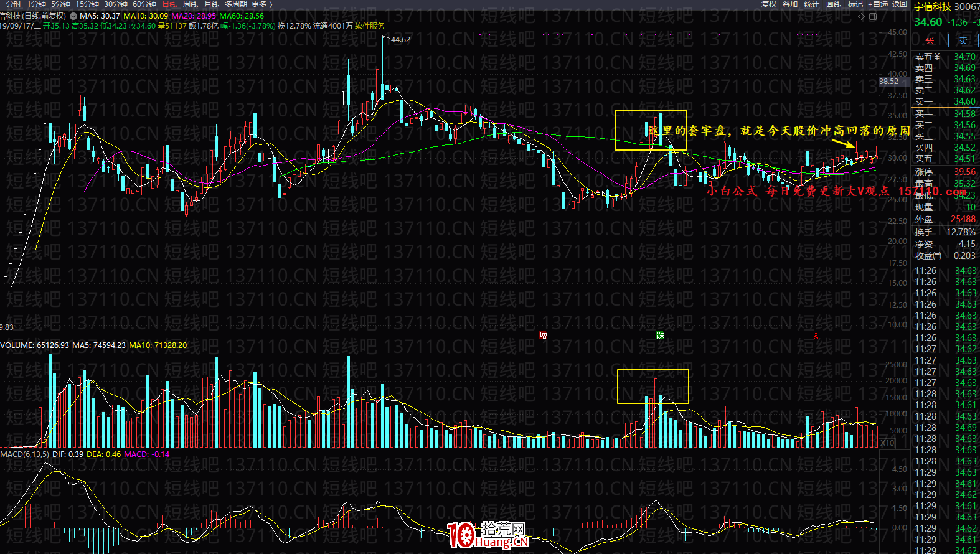Select the 卖二 34.62 order row
Screen dimensions: 980x554
(x=945, y=90)
